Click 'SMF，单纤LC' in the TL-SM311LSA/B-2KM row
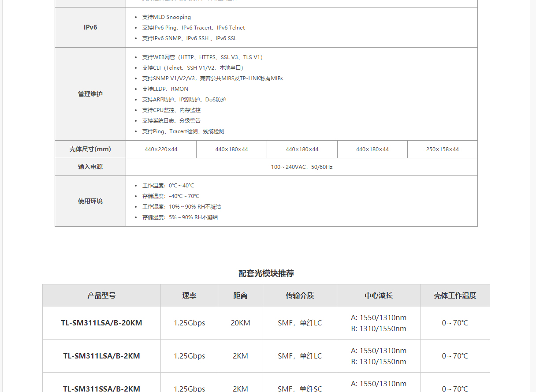 pyautogui.click(x=300, y=356)
